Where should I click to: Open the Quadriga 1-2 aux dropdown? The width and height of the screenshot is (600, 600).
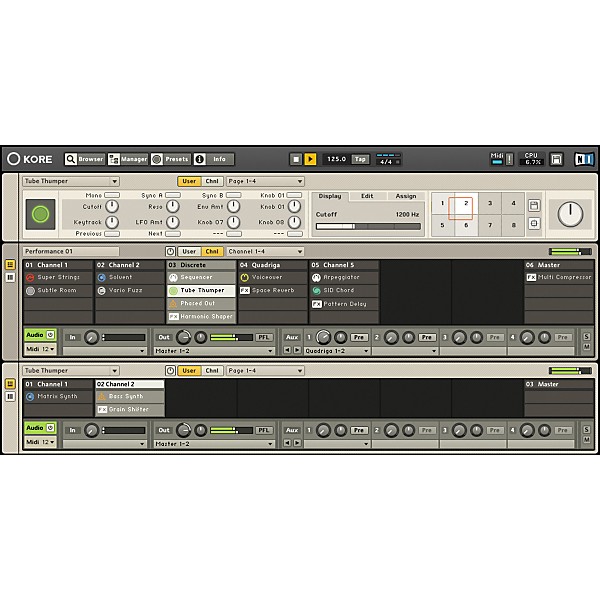(337, 351)
